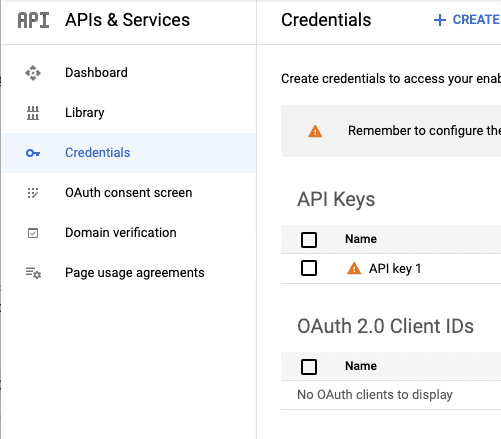Click the APIs & Services title
The image size is (501, 439).
[x=127, y=20]
